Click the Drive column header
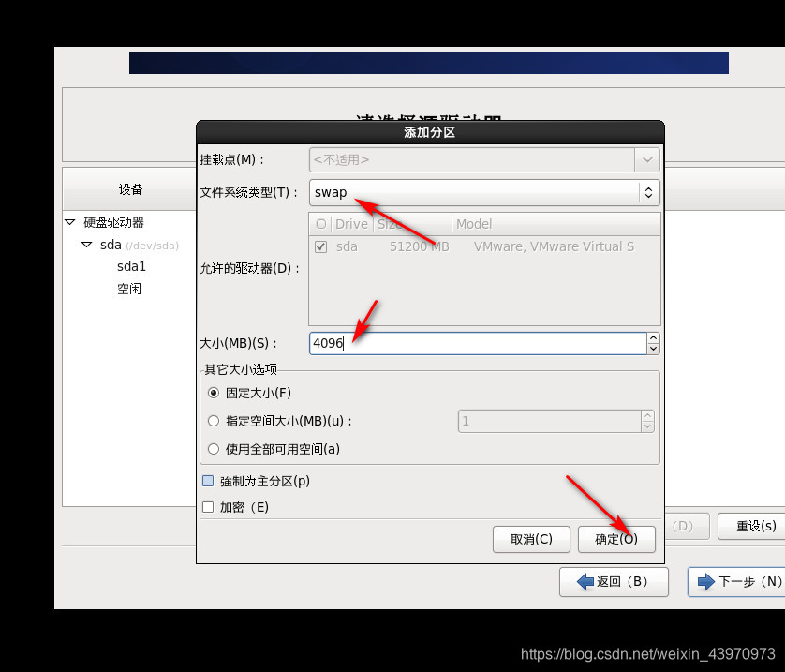Viewport: 785px width, 672px height. tap(351, 224)
